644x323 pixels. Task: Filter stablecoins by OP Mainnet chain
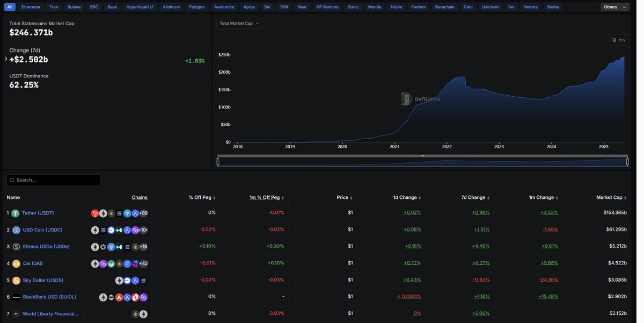click(x=327, y=7)
